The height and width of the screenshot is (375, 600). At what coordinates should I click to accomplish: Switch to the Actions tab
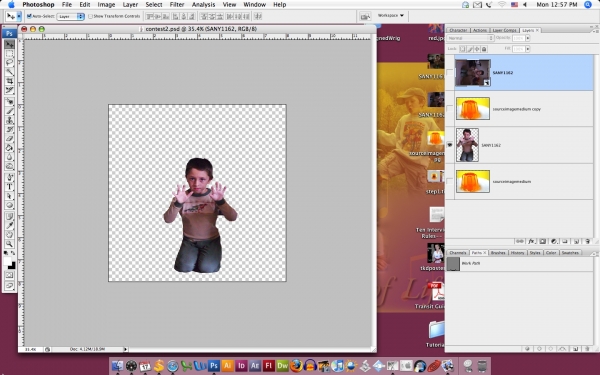pyautogui.click(x=479, y=30)
